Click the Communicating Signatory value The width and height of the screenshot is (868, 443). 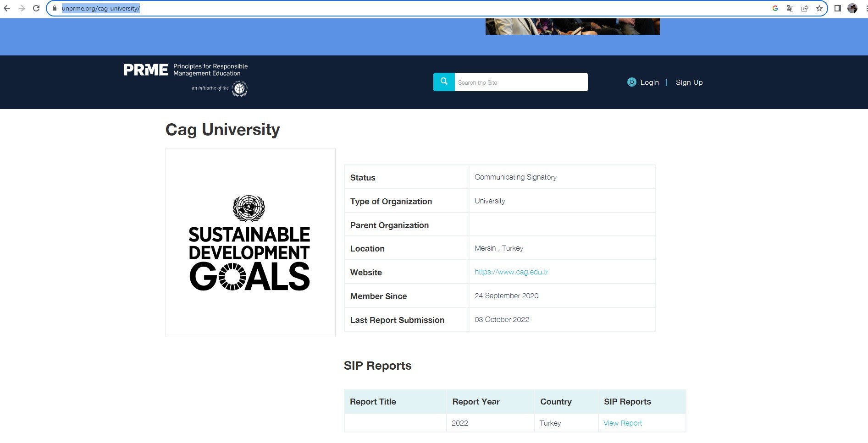click(515, 177)
